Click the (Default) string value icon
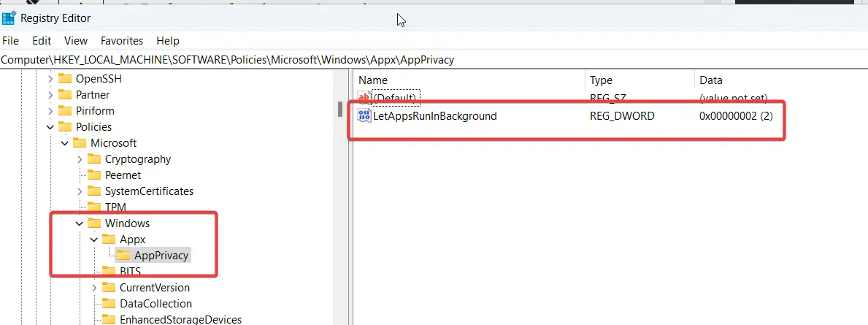868x325 pixels. coord(364,98)
